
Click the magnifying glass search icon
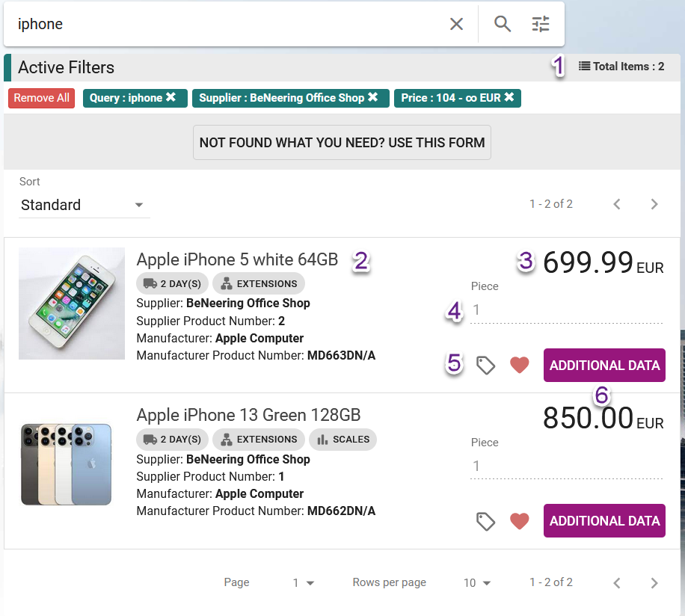(x=503, y=24)
